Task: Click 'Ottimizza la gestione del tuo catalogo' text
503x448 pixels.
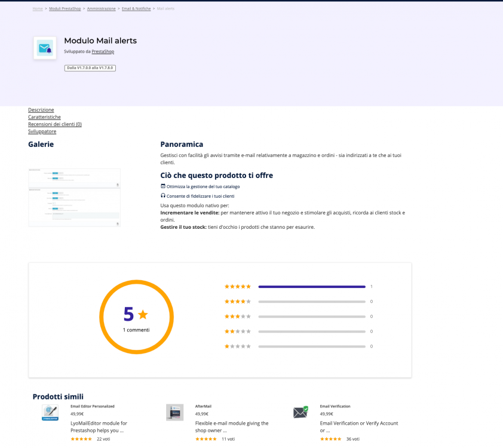Action: tap(203, 186)
